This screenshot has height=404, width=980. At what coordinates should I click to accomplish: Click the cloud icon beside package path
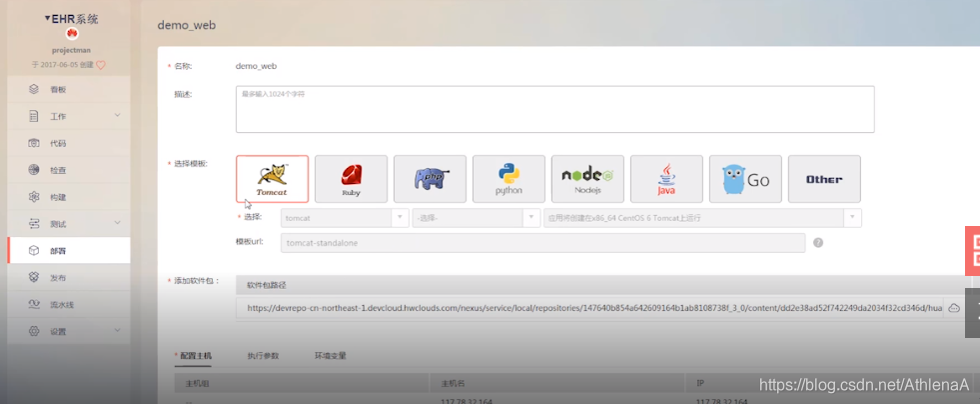pyautogui.click(x=954, y=308)
